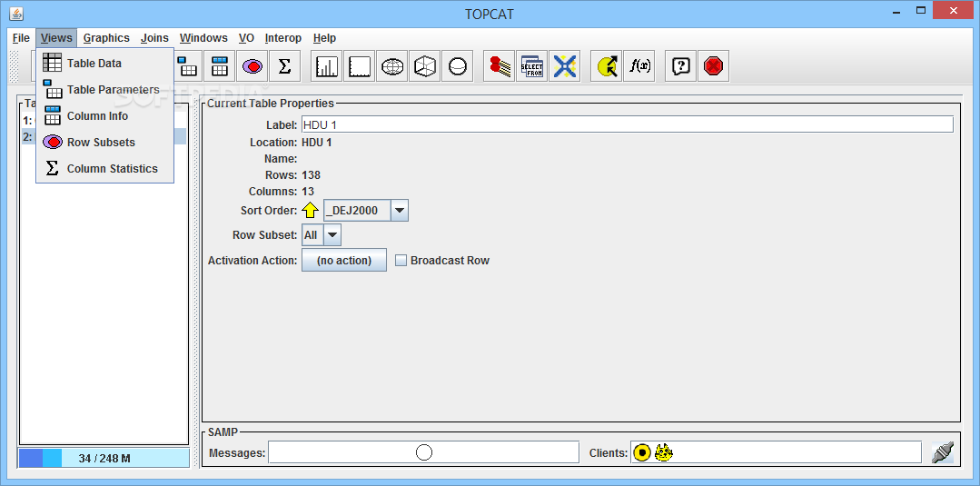Open the Windows menu

coord(203,38)
